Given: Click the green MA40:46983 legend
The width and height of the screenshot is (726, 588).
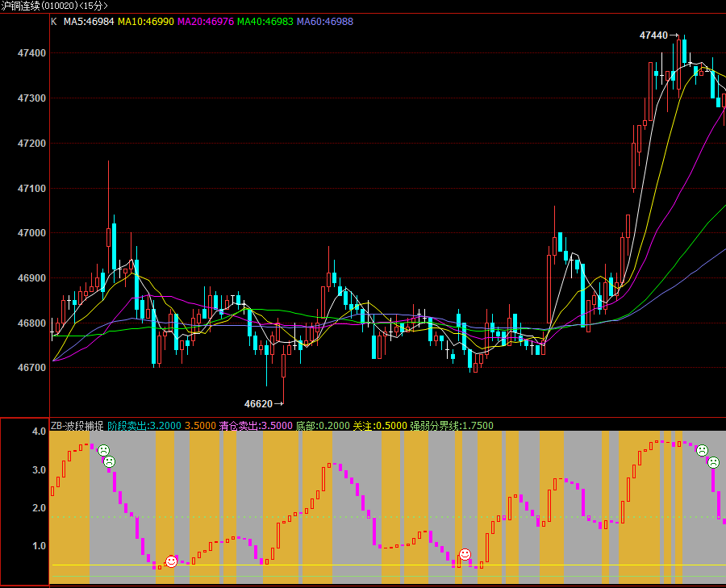Looking at the screenshot, I should [265, 22].
